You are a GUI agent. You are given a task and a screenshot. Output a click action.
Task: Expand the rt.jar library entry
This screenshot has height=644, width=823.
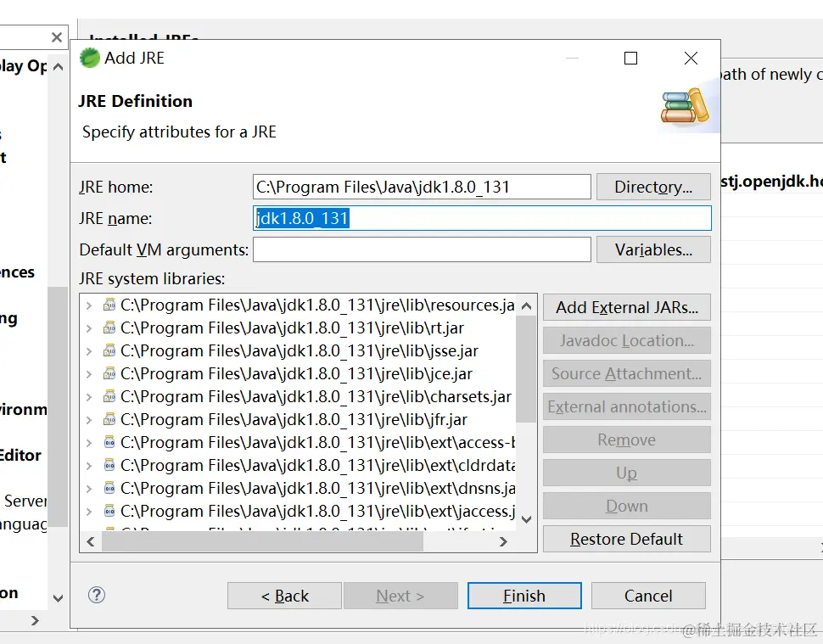[89, 328]
